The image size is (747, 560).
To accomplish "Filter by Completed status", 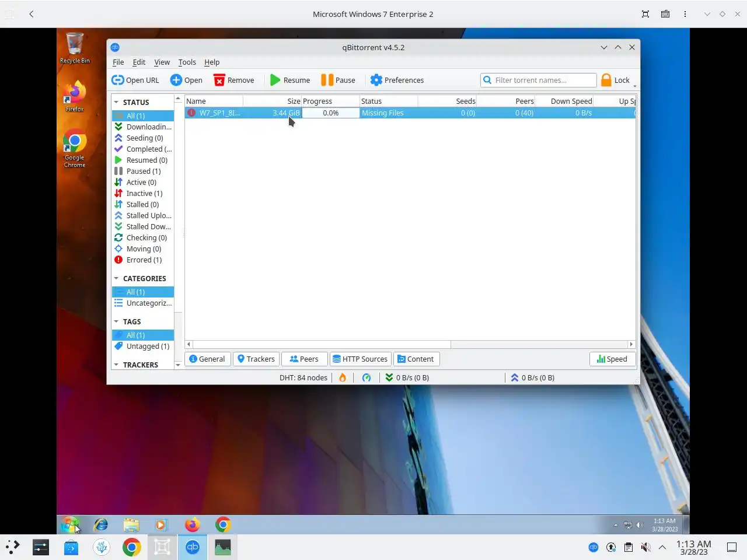I will point(143,149).
